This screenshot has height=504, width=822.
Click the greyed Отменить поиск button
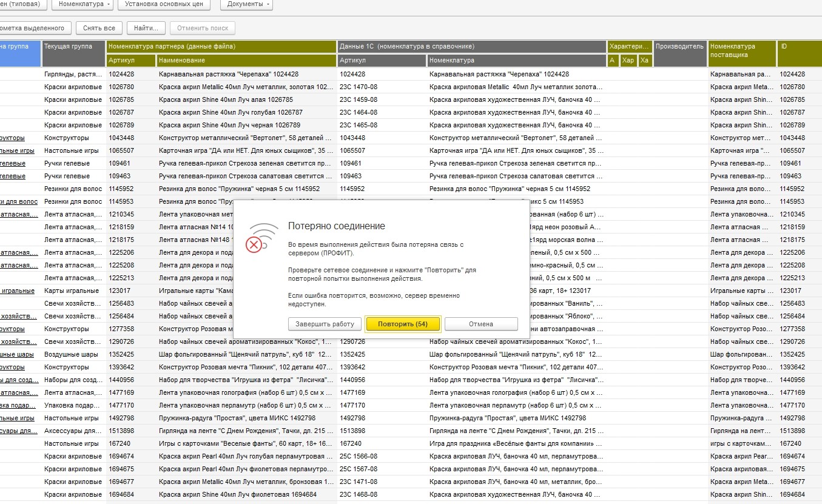pos(203,28)
